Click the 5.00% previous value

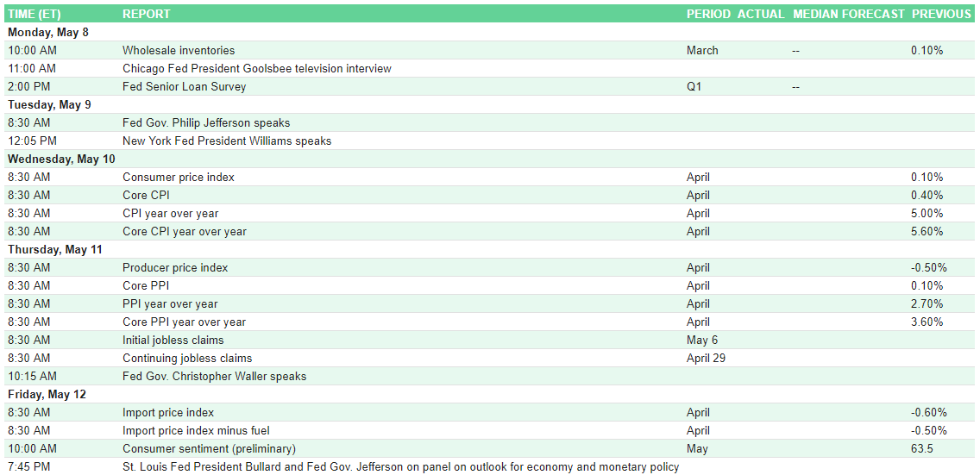click(x=927, y=214)
